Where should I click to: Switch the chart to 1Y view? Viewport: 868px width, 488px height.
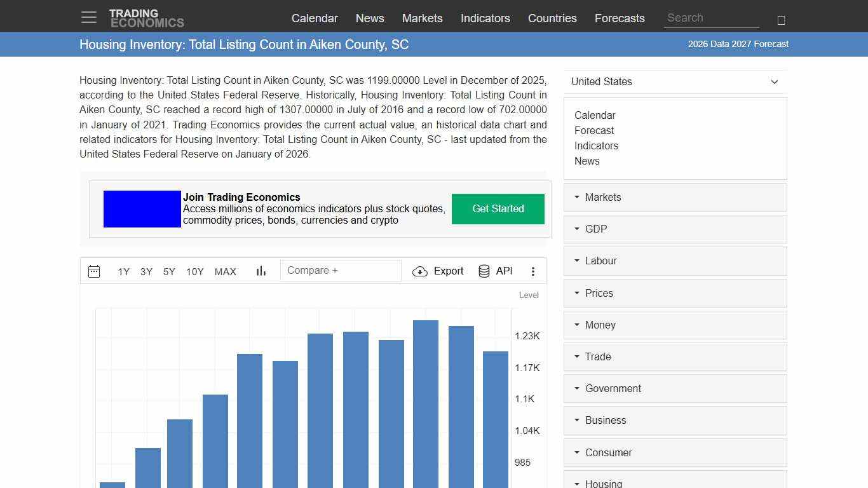123,271
